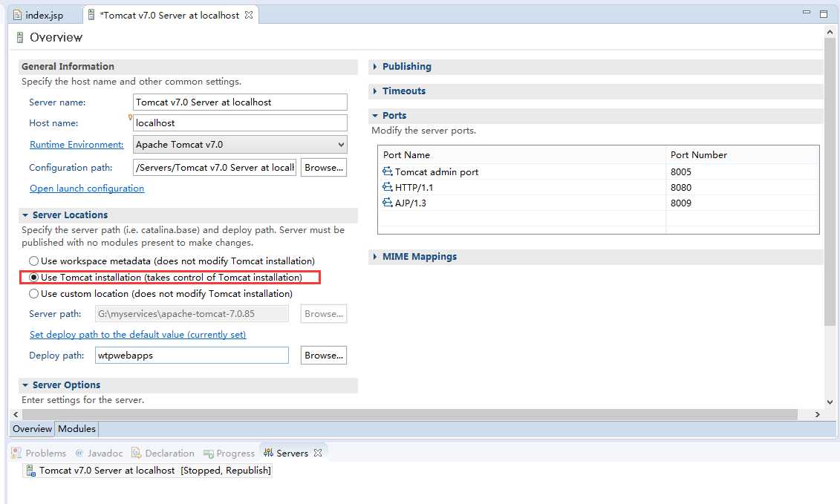Viewport: 840px width, 504px height.
Task: Browse for the Configuration path
Action: tap(324, 168)
